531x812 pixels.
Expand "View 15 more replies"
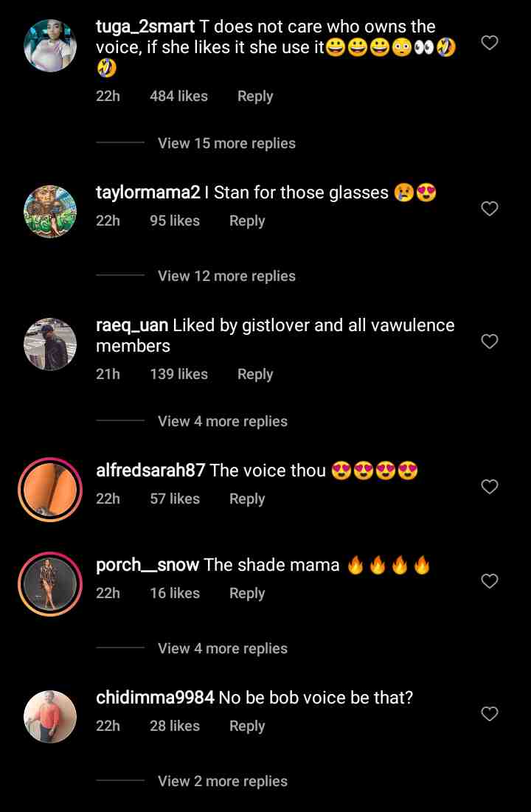pos(226,143)
